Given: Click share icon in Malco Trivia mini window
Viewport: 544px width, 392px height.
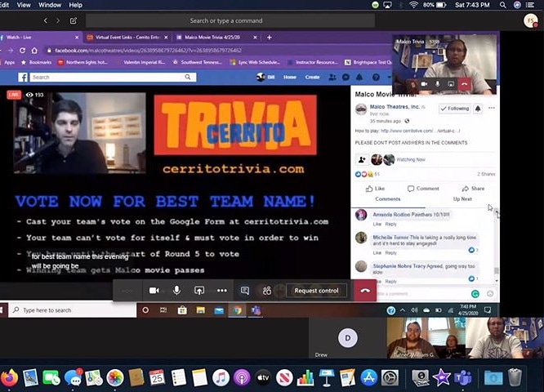Looking at the screenshot, I should (451, 84).
